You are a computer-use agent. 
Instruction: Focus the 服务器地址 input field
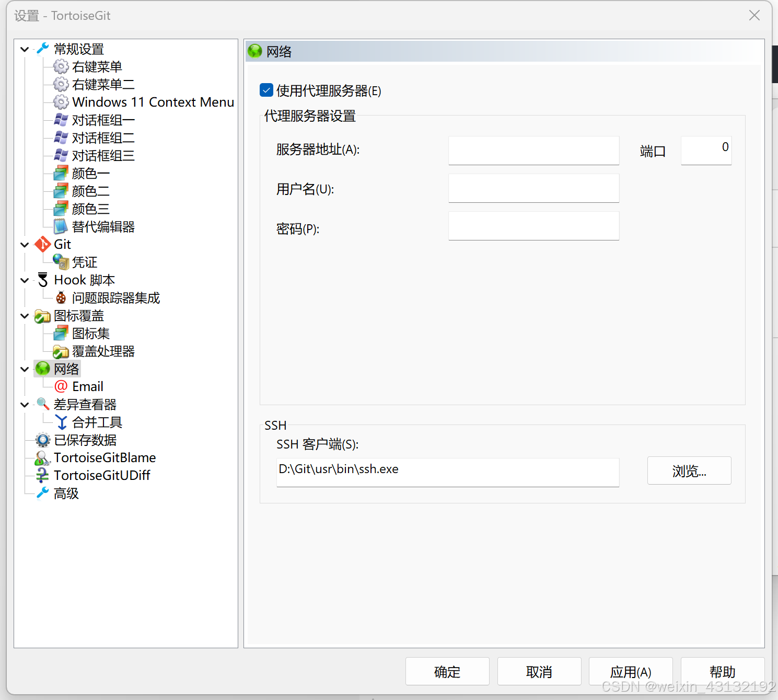(x=533, y=151)
